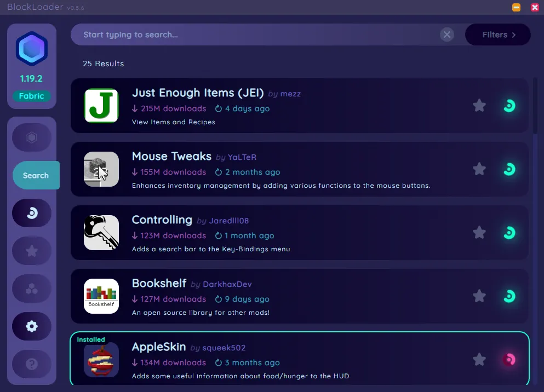This screenshot has height=392, width=544.
Task: Favorite Bookshelf with its star
Action: coord(479,296)
